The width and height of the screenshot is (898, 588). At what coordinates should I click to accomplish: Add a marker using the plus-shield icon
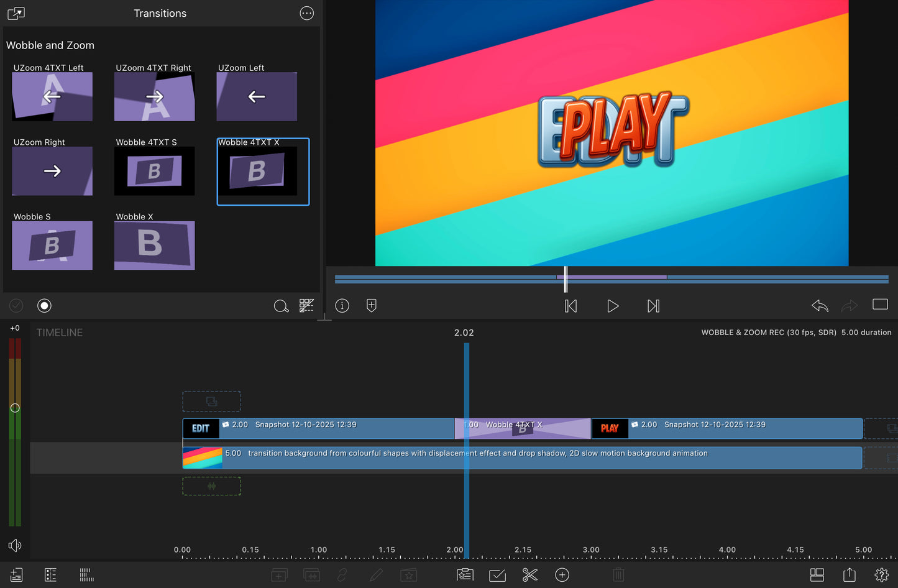(371, 305)
